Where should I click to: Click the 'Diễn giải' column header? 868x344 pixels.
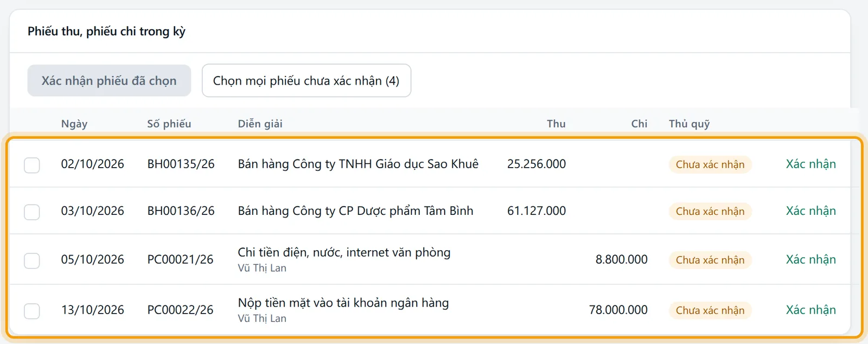click(260, 124)
